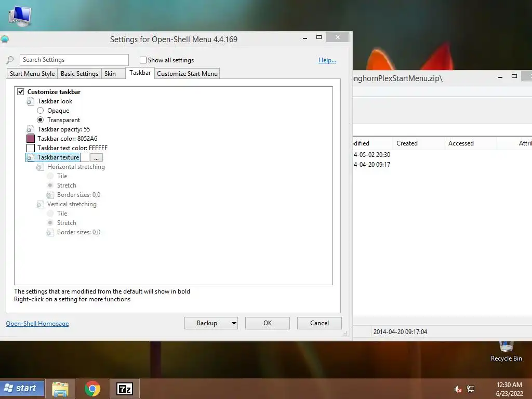The image size is (532, 399).
Task: Maximize the 7-Zip window
Action: click(x=514, y=76)
